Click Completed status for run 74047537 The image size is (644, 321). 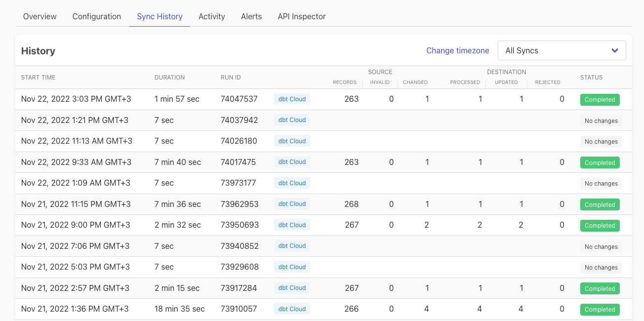tap(600, 100)
